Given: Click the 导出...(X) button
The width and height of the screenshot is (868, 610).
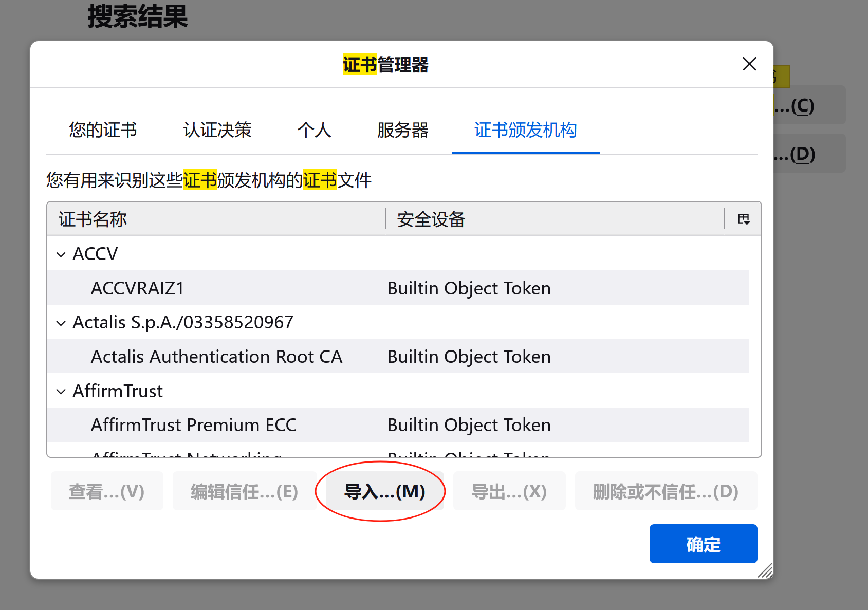Looking at the screenshot, I should (x=509, y=491).
